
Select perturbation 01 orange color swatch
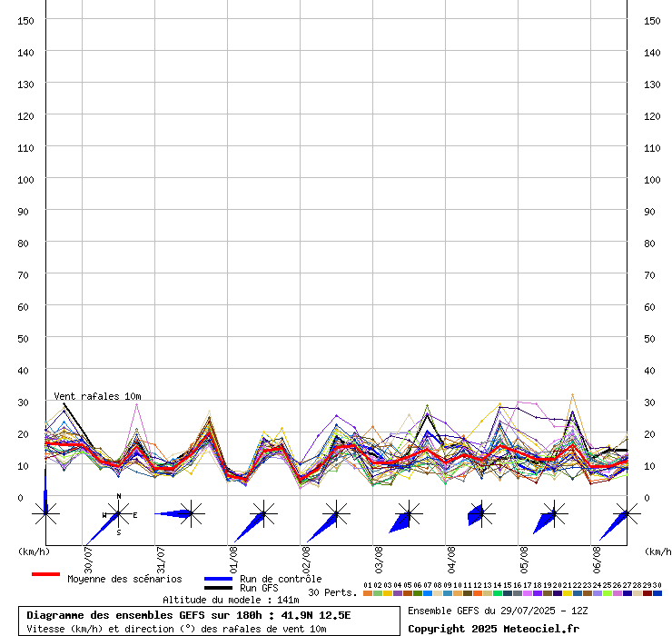[368, 593]
